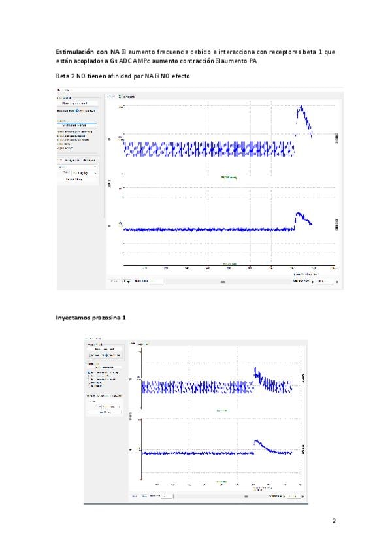Image resolution: width=392 pixels, height=554 pixels.
Task: Click the page number 2 at the page bottom
Action: coord(334,521)
